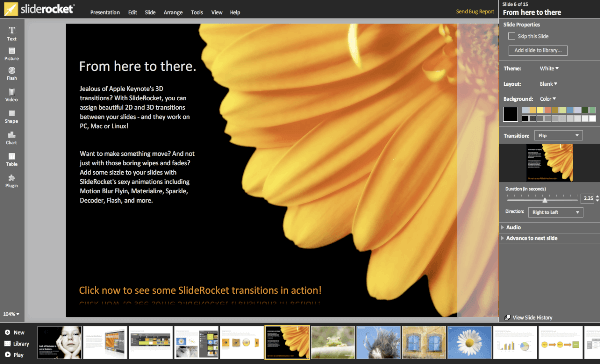Select the ostrich slide thumbnail
Image resolution: width=600 pixels, height=364 pixels.
(x=378, y=342)
